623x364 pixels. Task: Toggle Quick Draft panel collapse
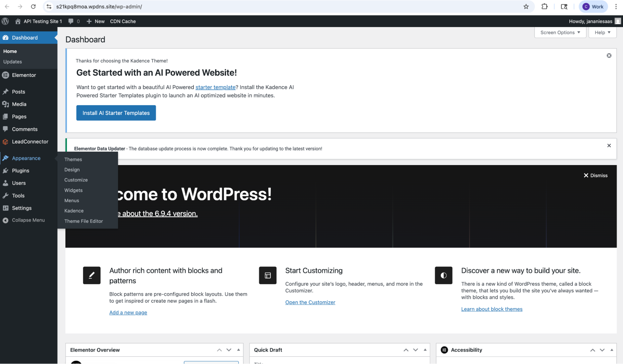pyautogui.click(x=425, y=350)
